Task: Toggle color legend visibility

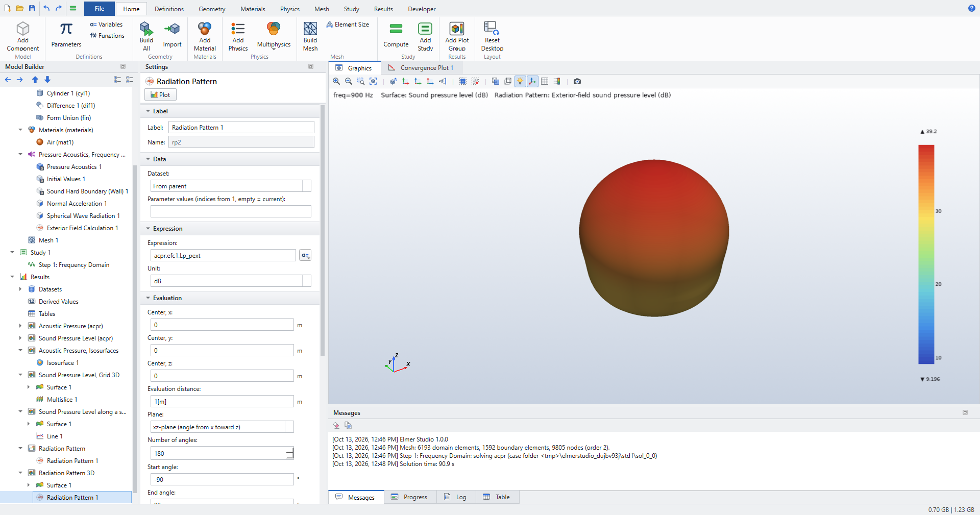Action: 557,81
